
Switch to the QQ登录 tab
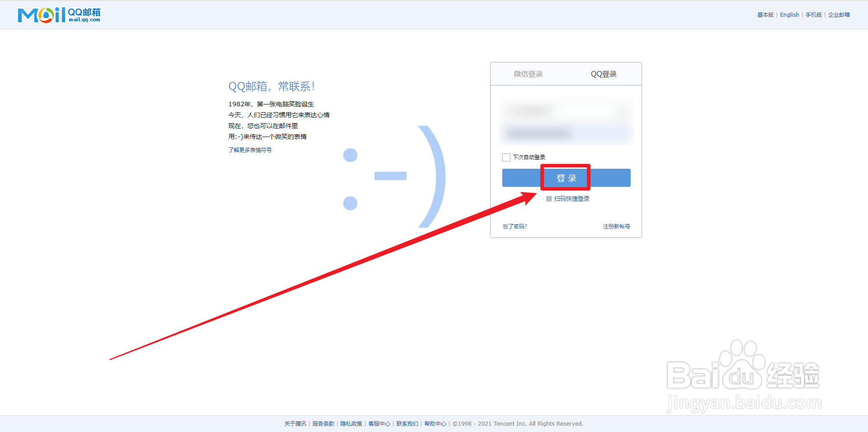tap(604, 74)
